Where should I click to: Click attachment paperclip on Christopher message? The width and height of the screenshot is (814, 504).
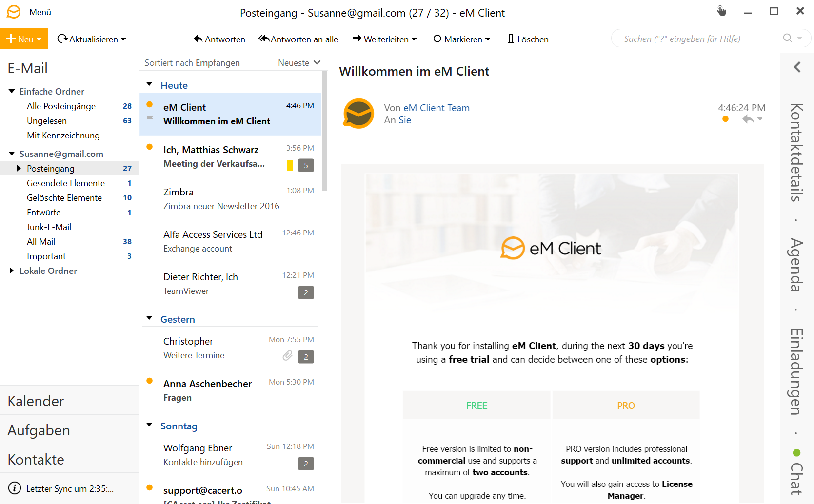(x=288, y=356)
